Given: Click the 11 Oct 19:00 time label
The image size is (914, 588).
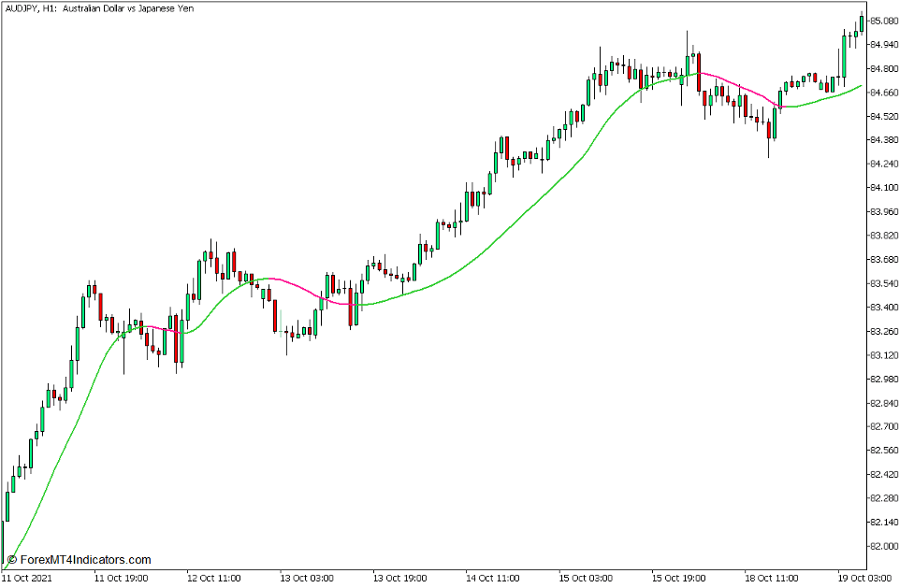Looking at the screenshot, I should click(120, 578).
